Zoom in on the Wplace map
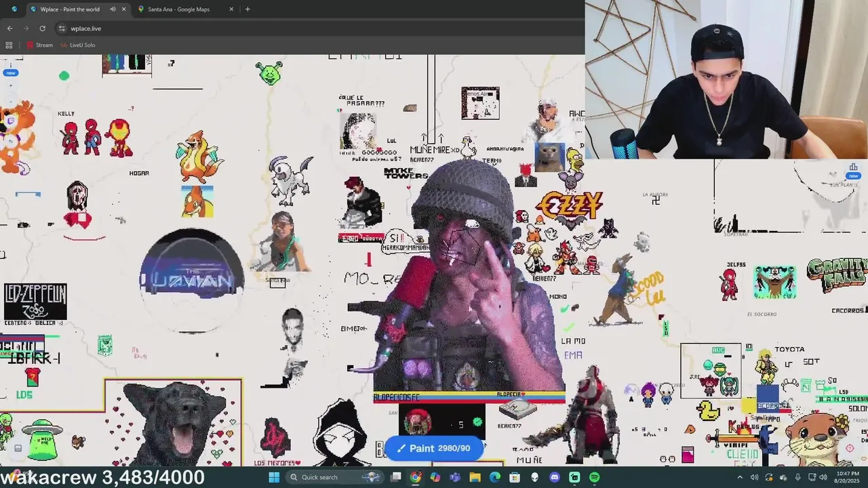Screen dimensions: 868x488 click(x=10, y=86)
